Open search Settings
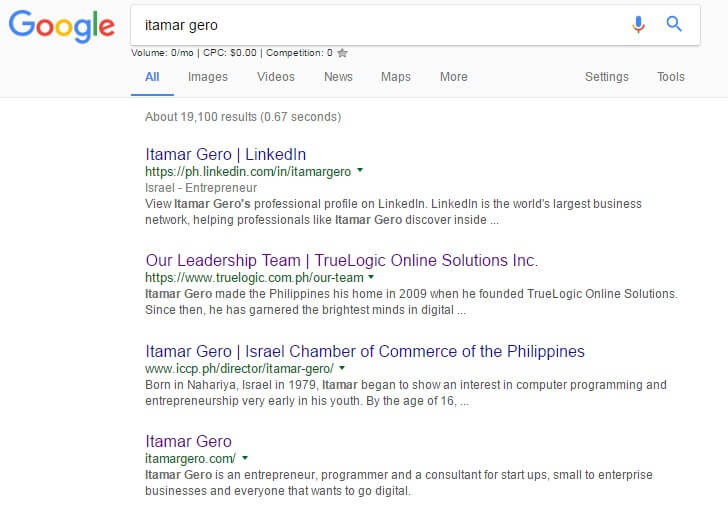 [x=606, y=77]
